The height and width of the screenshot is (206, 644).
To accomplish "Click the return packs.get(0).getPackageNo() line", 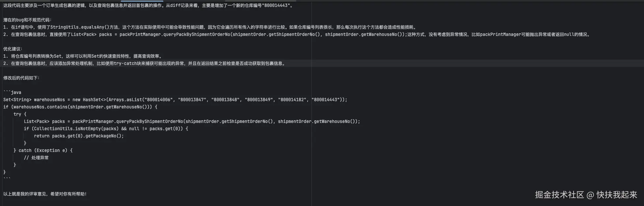I will coord(79,136).
